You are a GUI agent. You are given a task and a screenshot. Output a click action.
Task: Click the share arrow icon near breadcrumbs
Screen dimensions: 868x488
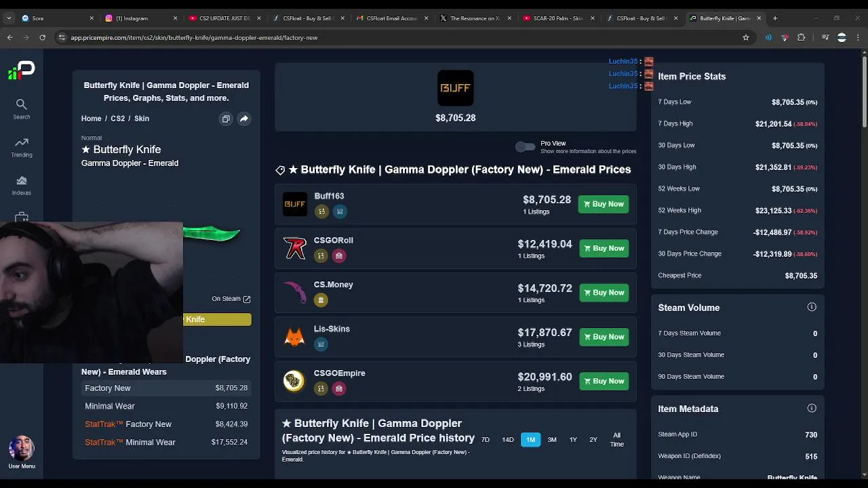coord(244,119)
